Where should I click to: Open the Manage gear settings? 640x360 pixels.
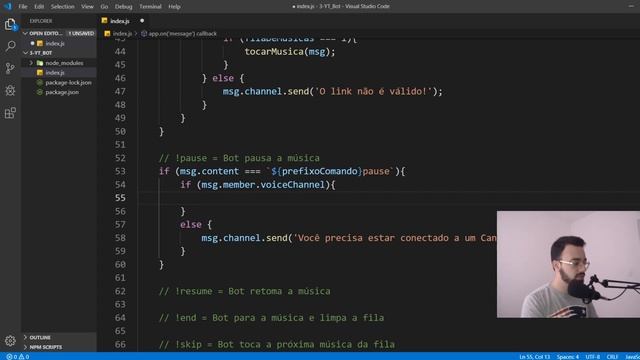10,340
